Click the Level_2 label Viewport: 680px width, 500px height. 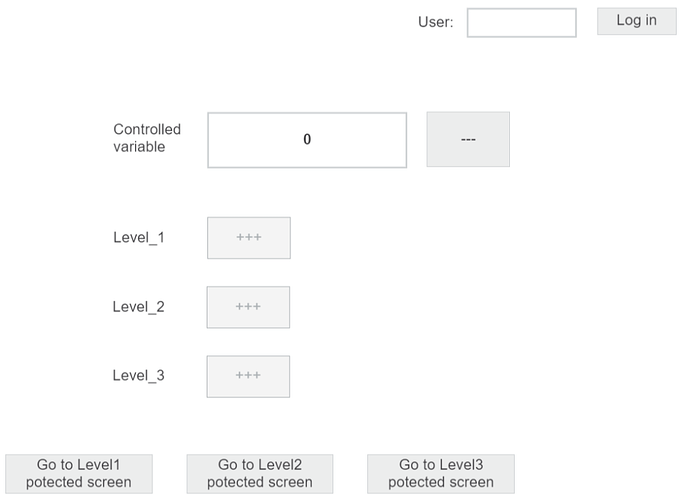(138, 307)
